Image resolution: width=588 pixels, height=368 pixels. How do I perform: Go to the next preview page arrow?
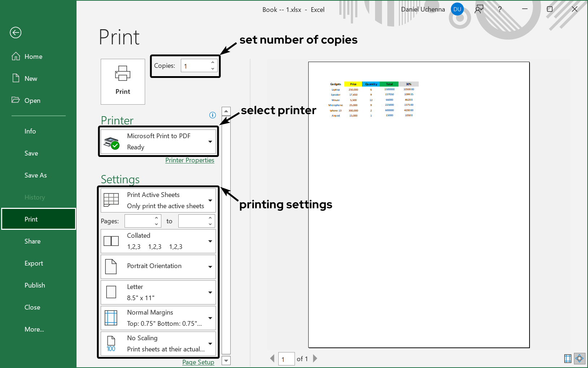coord(315,358)
